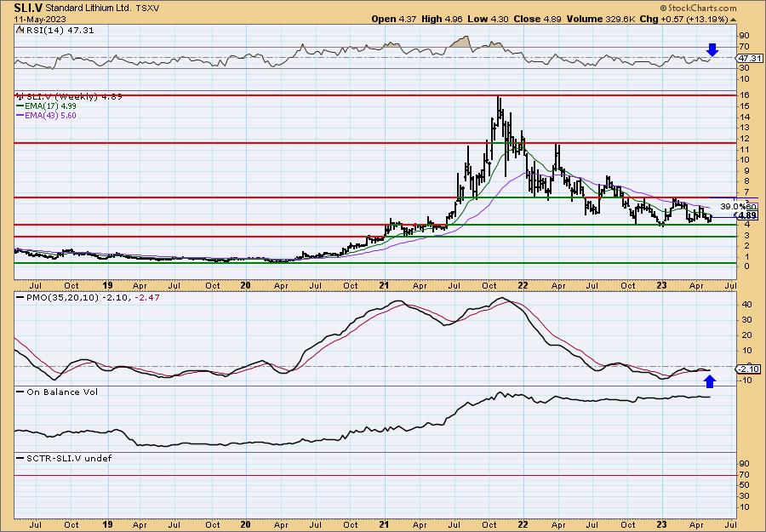The height and width of the screenshot is (532, 766).
Task: Click the High 4.96 value
Action: [440, 19]
